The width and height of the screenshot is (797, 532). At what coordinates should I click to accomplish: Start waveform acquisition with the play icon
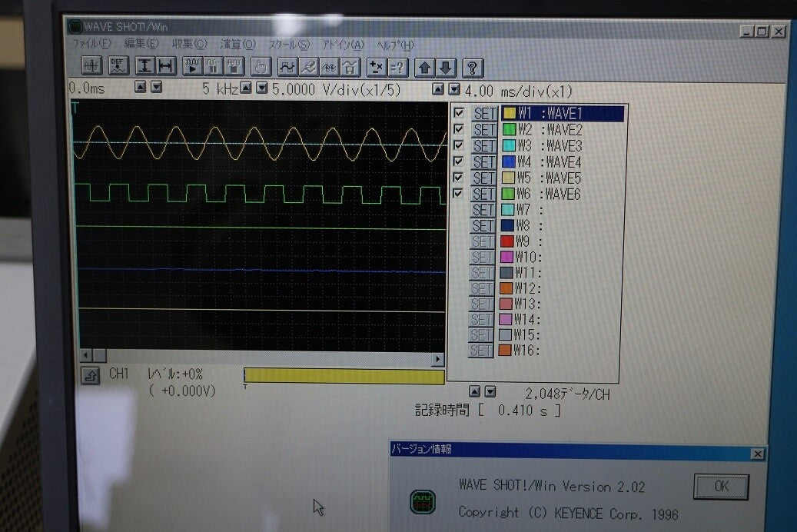click(193, 67)
